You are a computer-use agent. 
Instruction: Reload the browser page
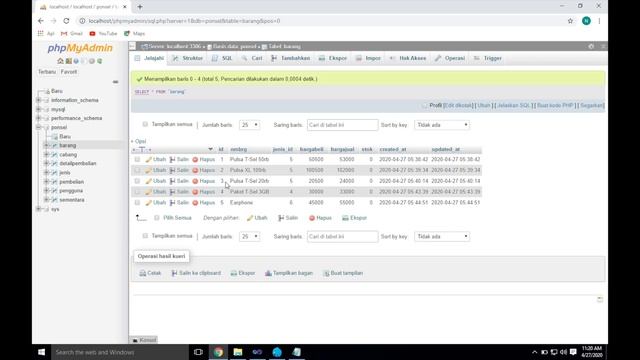coord(66,21)
